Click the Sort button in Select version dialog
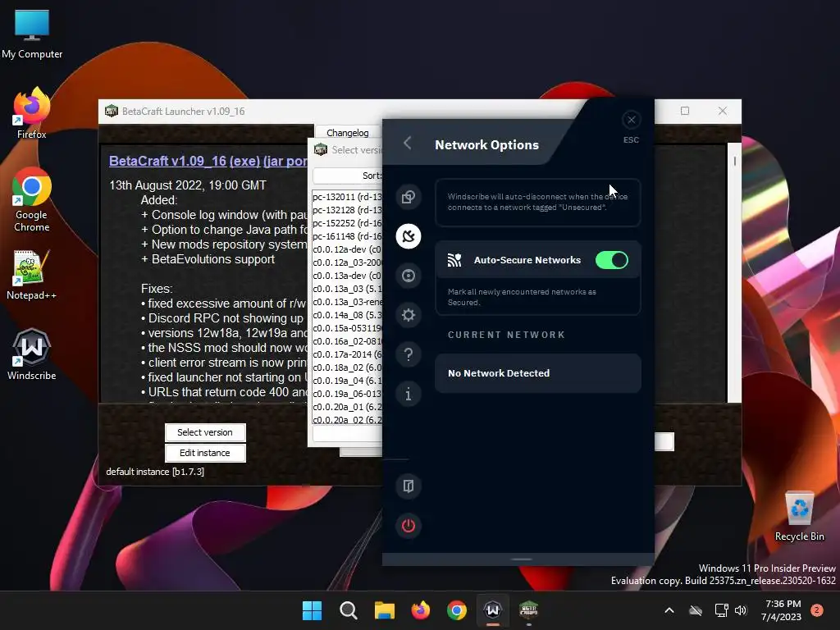The image size is (840, 630). (347, 176)
